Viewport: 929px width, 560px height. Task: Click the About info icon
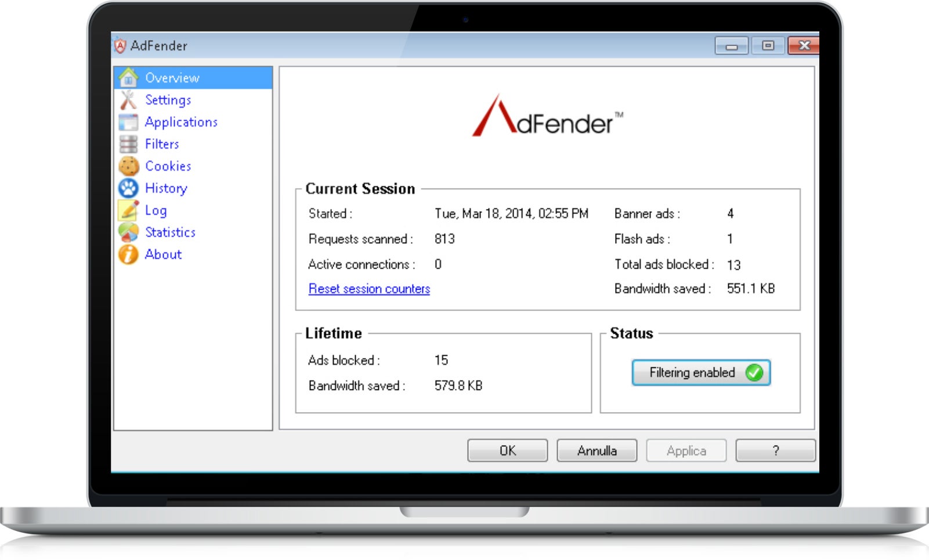click(x=128, y=254)
